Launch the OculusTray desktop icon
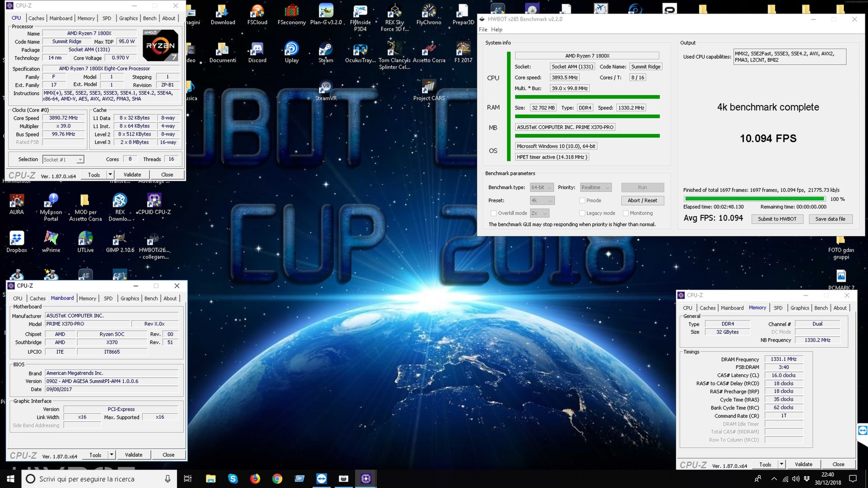 (x=360, y=52)
